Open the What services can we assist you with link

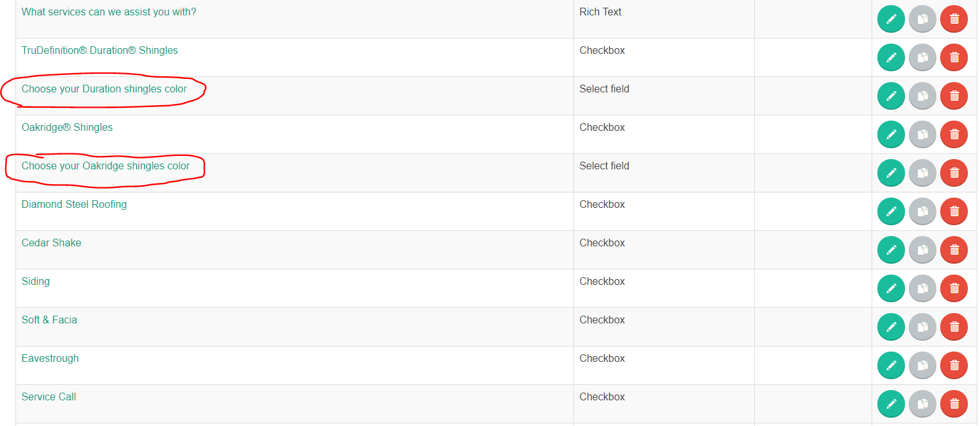tap(109, 12)
